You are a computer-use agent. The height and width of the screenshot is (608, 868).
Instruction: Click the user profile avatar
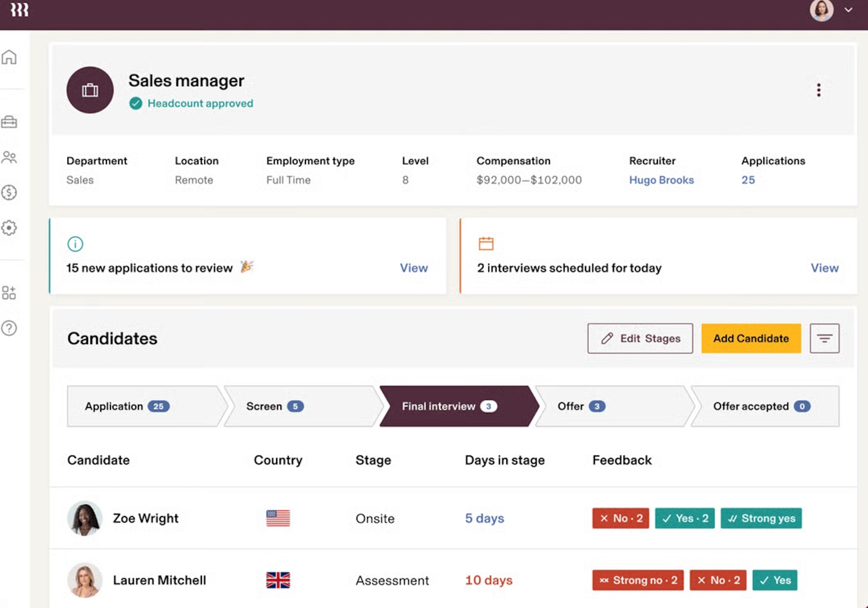pos(822,10)
